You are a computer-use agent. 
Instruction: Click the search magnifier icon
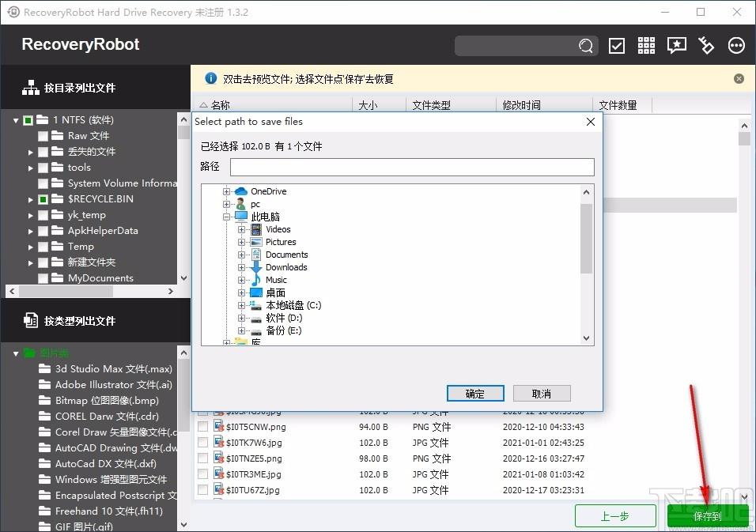pos(586,46)
